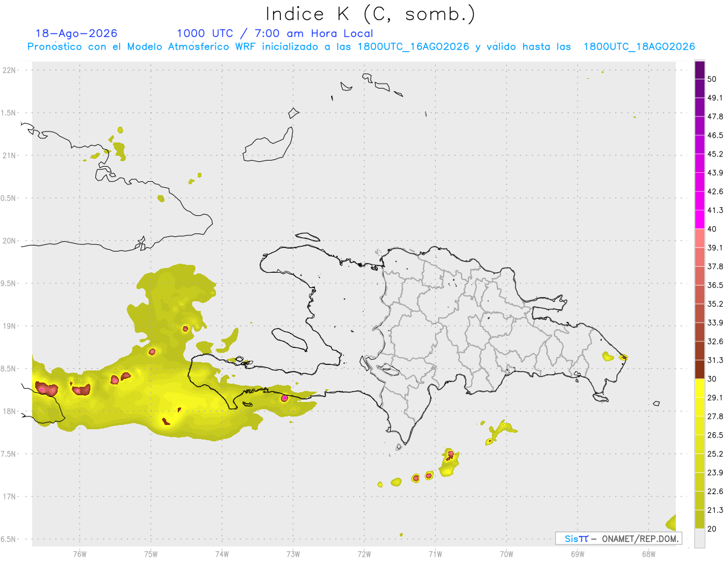Click colorbar label "43.9"
728x562 pixels.
click(x=715, y=173)
